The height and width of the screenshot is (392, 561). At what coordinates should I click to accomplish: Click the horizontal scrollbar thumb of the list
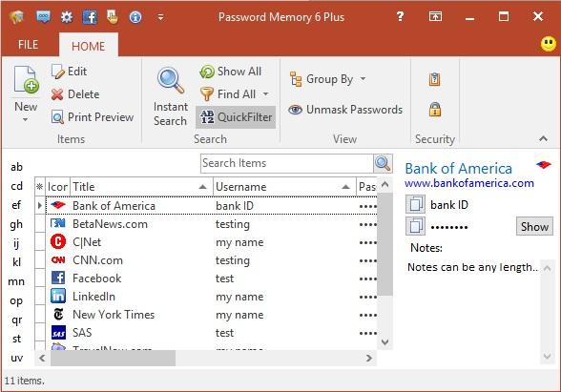pyautogui.click(x=113, y=358)
